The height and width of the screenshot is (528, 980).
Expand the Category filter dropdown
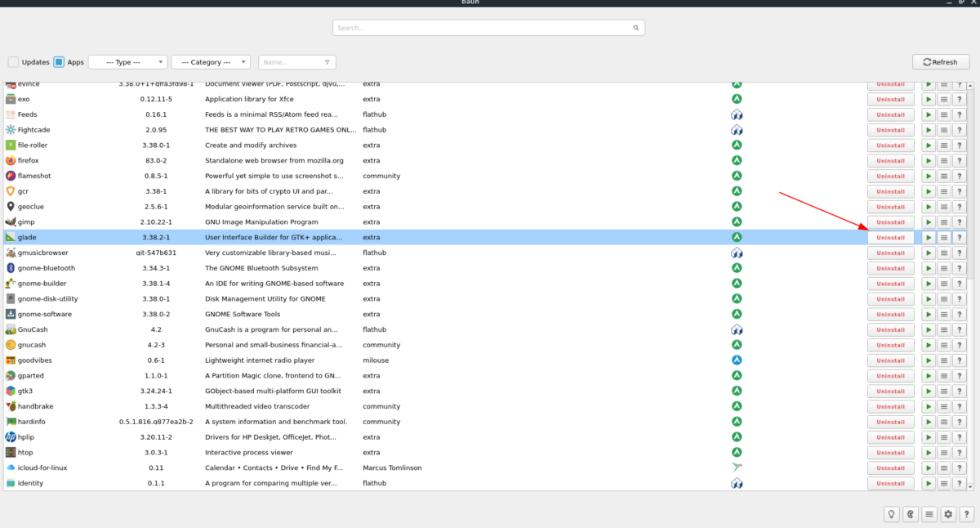(211, 62)
